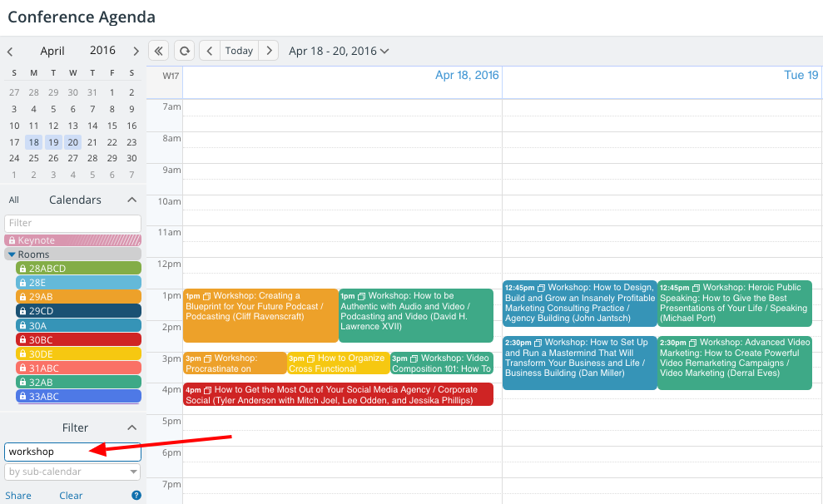
Task: Toggle the 28E room calendar
Action: click(x=79, y=282)
